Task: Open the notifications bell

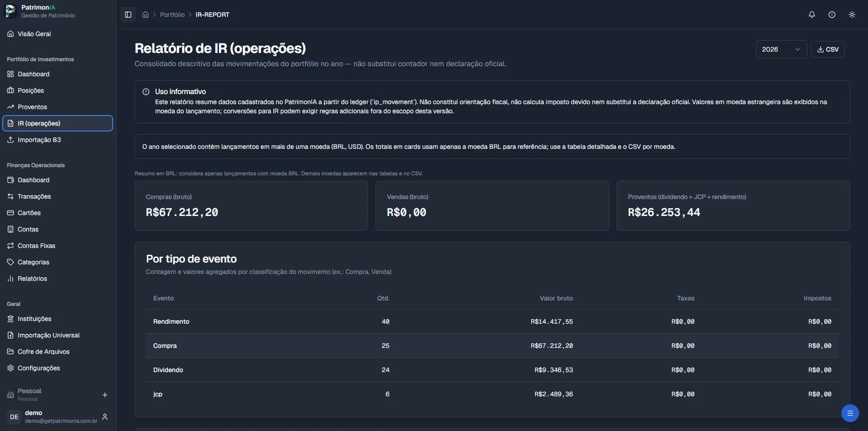Action: [812, 15]
